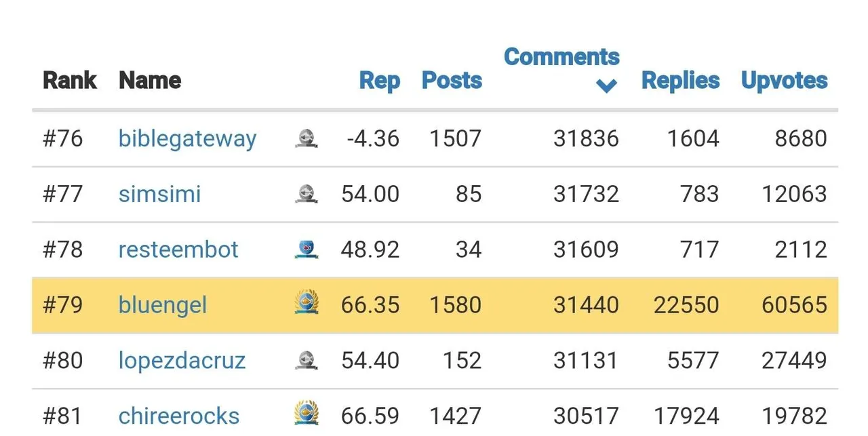The width and height of the screenshot is (868, 436).
Task: Click chireerocks' gold laurel badge icon
Action: coord(307,413)
